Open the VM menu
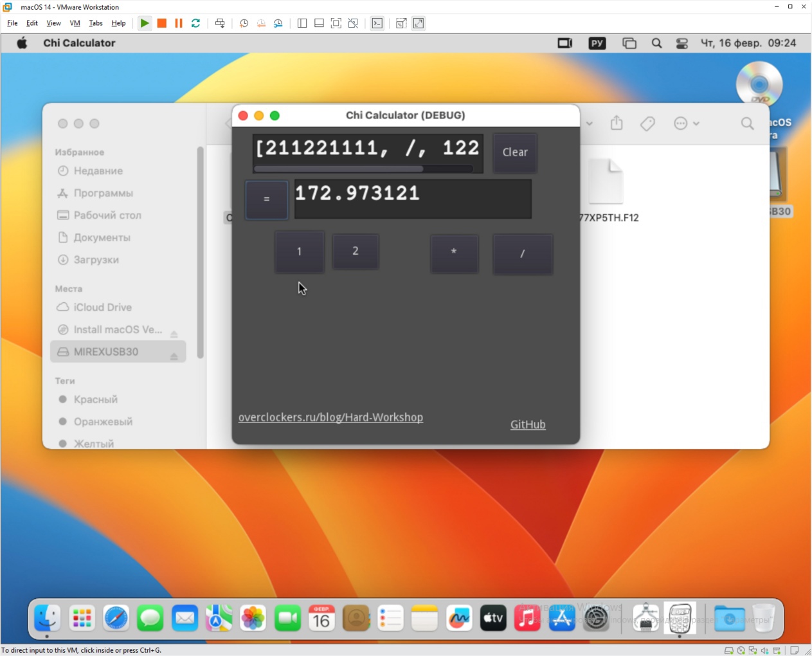Screen dimensions: 812x656 [x=75, y=23]
